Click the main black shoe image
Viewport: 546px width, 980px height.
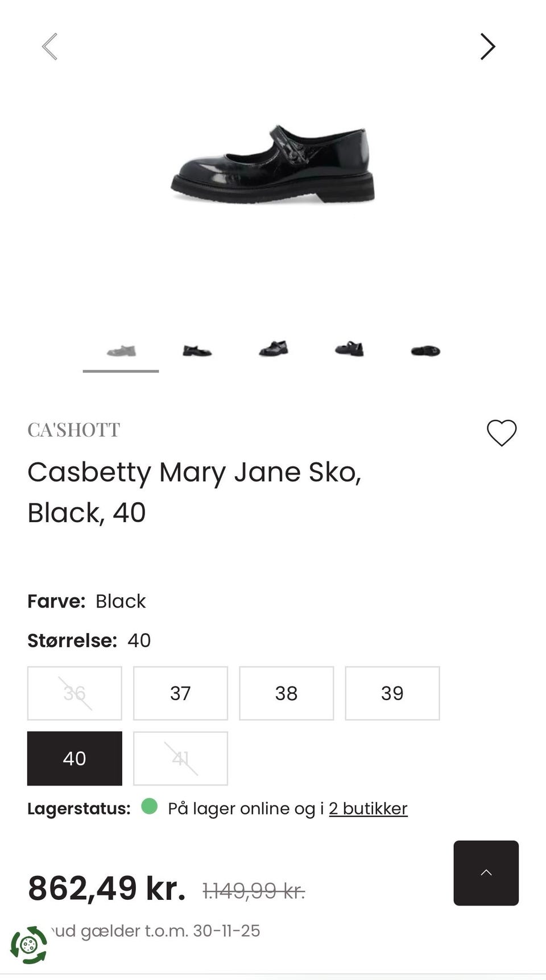tap(273, 165)
